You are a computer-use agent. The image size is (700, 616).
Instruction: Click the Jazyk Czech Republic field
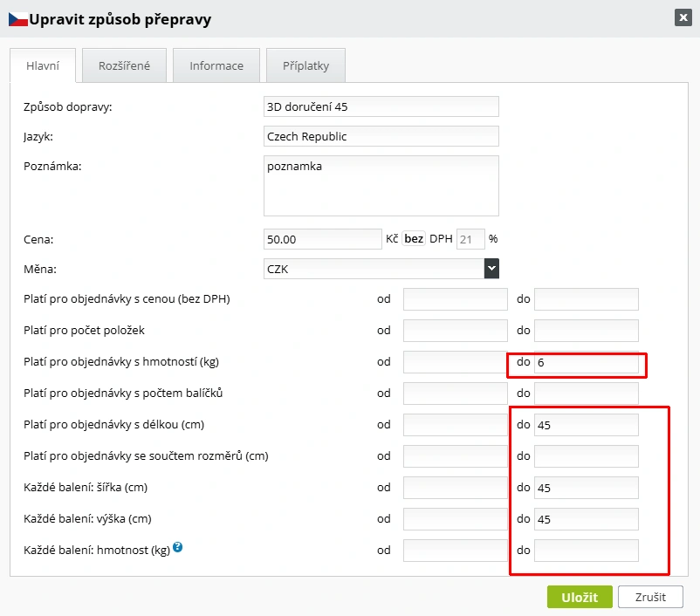pyautogui.click(x=381, y=136)
